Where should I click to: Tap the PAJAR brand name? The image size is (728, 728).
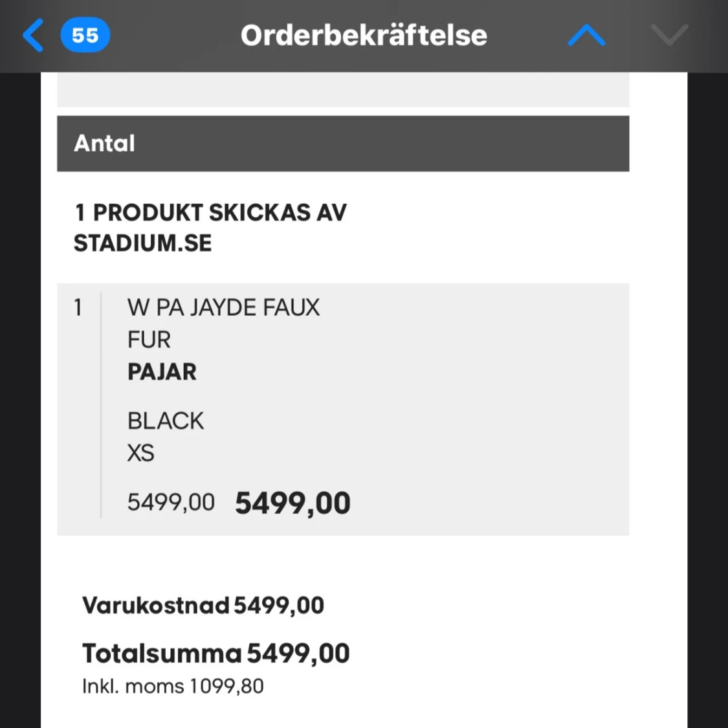point(162,372)
